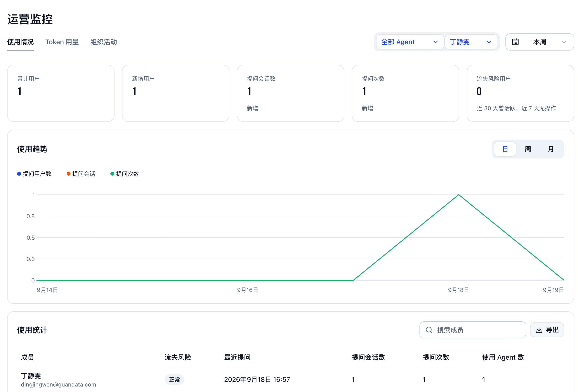578x392 pixels.
Task: Click the 流失风险用户 stat card
Action: pyautogui.click(x=520, y=93)
